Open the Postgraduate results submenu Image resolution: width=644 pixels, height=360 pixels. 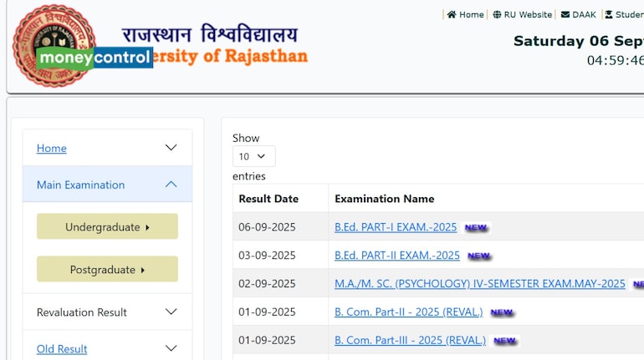point(107,269)
